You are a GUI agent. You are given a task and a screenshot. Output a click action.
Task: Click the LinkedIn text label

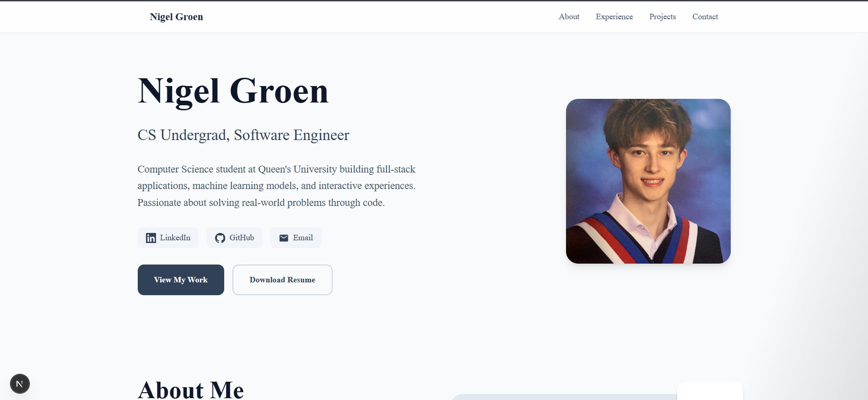coord(175,238)
